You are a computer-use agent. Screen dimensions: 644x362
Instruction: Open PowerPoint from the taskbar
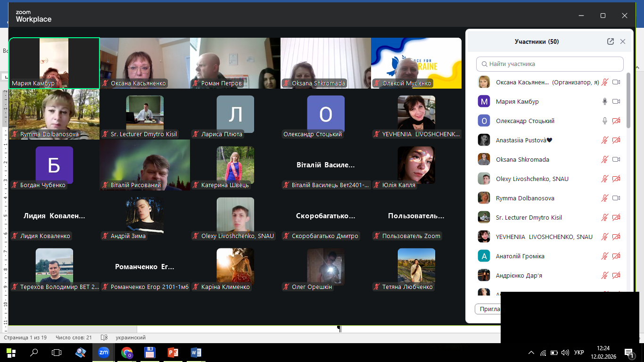[x=173, y=352]
